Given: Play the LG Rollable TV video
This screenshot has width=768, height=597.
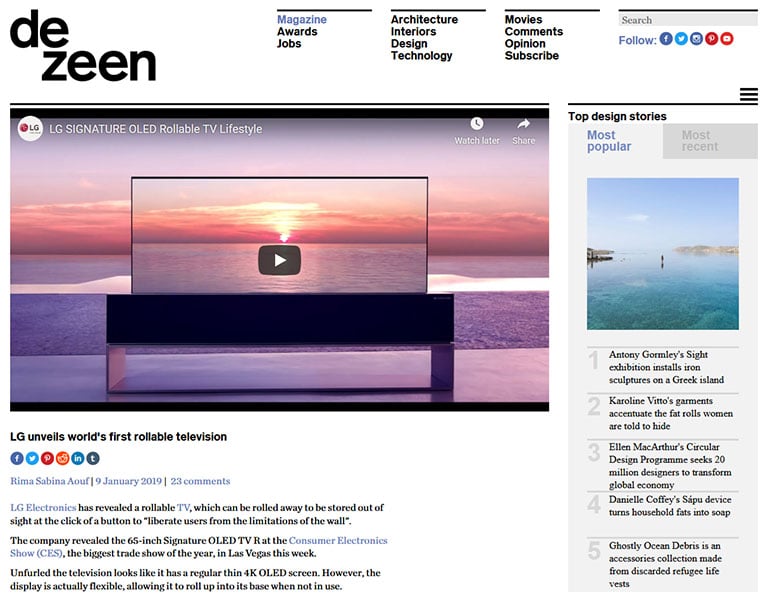Looking at the screenshot, I should click(x=279, y=260).
